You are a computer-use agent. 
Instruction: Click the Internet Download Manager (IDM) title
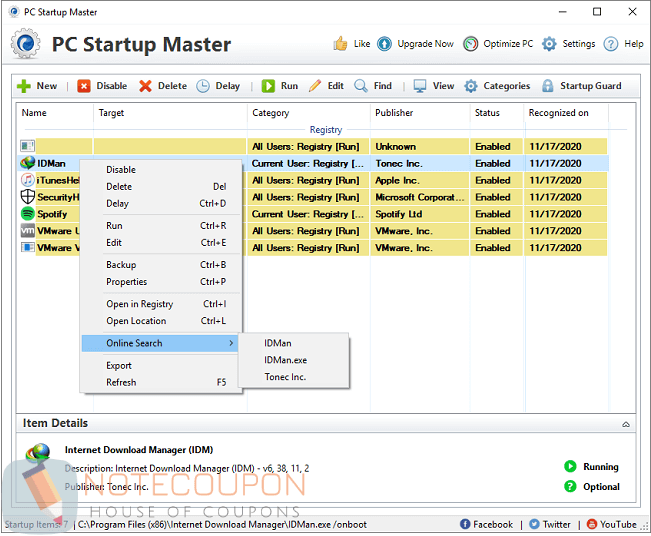tap(139, 450)
